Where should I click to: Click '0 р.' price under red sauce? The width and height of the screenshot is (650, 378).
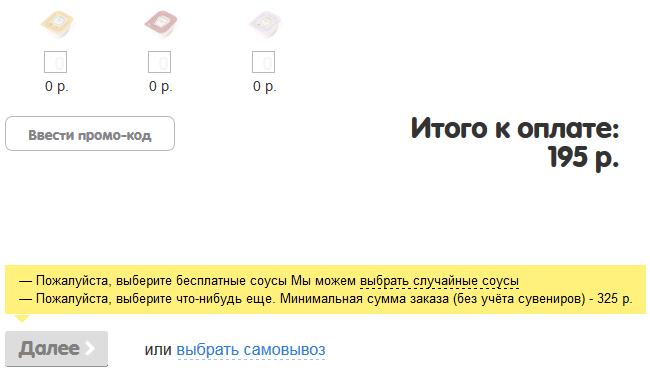[x=161, y=86]
